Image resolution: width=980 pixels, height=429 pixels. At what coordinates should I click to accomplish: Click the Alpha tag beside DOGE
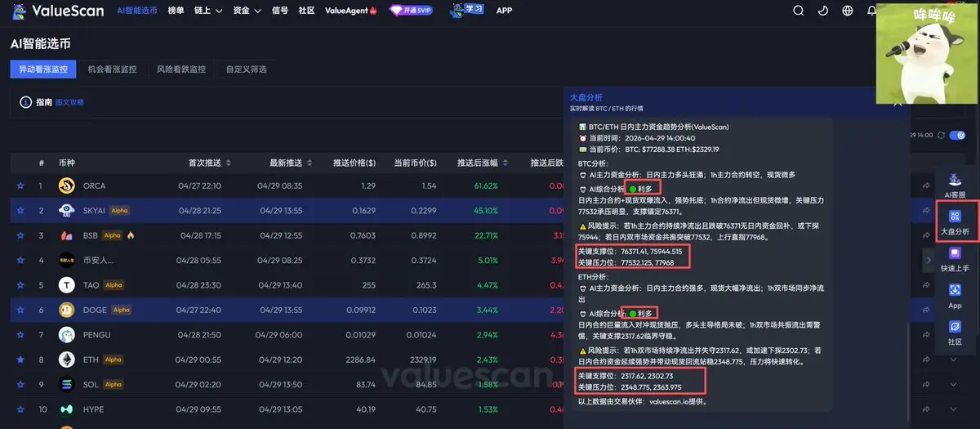click(x=122, y=311)
